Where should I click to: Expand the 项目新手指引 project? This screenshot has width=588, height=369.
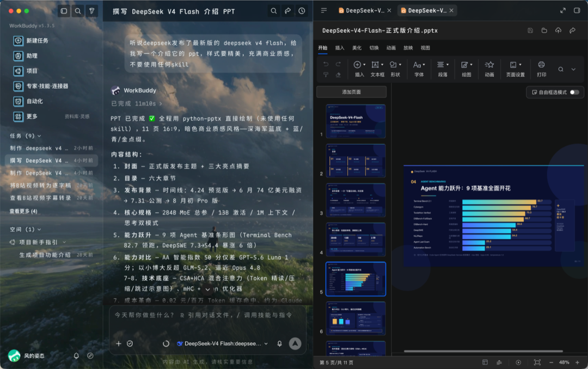38,242
